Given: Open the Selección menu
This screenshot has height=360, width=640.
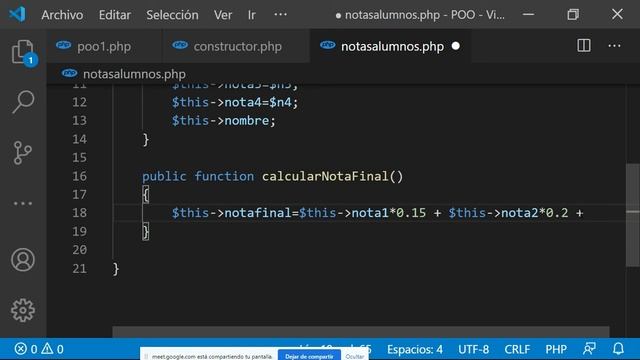Looking at the screenshot, I should tap(172, 15).
